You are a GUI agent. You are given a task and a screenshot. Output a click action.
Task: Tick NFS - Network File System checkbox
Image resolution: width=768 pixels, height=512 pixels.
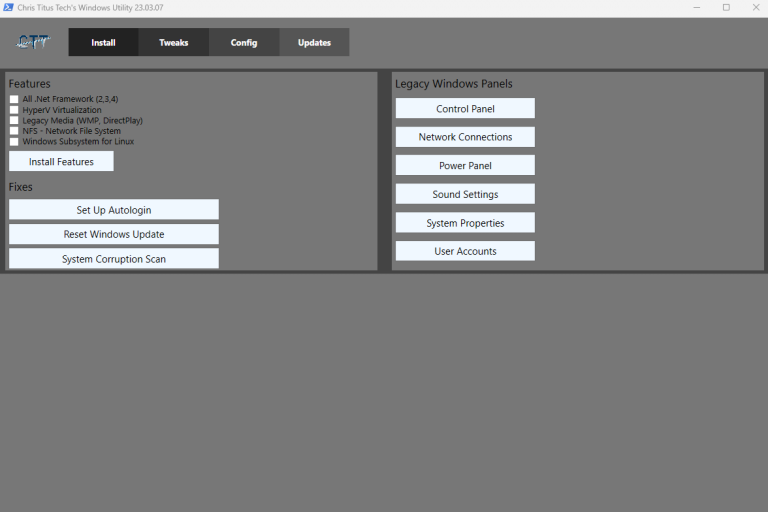pos(14,131)
